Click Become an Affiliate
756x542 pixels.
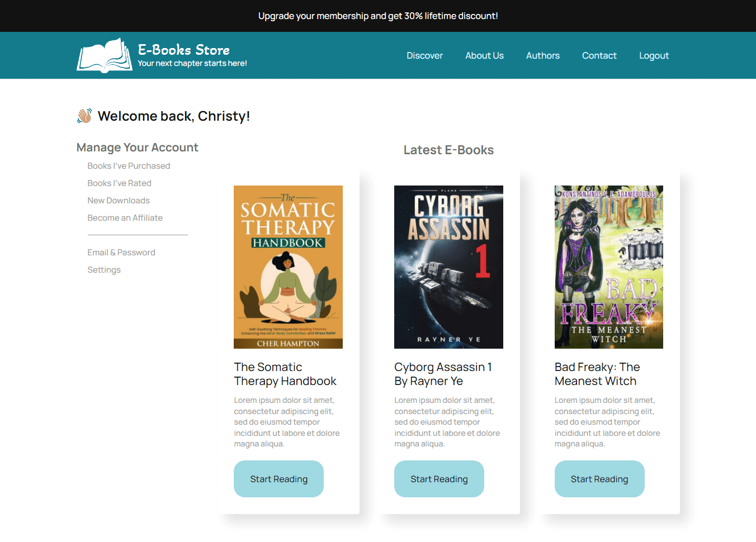tap(125, 218)
